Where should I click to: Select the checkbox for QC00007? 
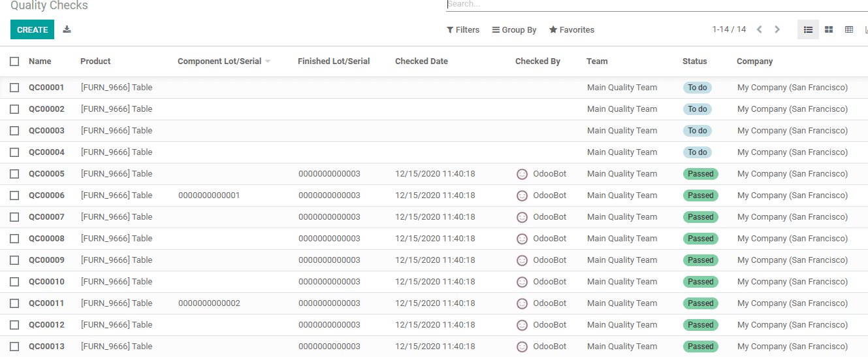[14, 217]
